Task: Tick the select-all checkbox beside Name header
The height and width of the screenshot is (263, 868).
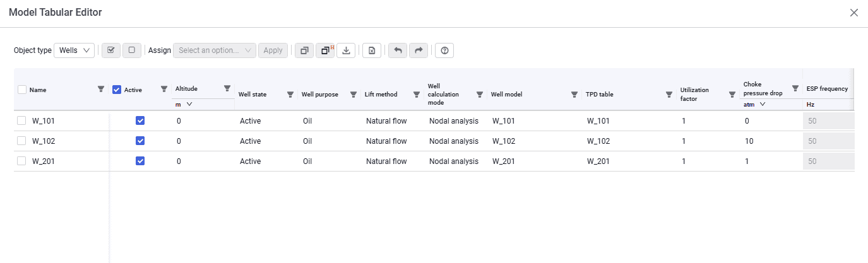Action: coord(22,90)
